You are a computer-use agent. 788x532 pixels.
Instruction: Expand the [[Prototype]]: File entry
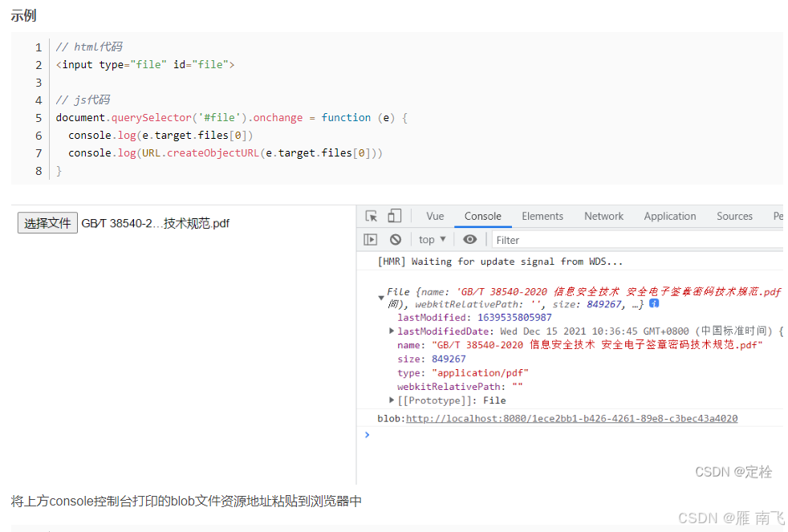[x=392, y=400]
